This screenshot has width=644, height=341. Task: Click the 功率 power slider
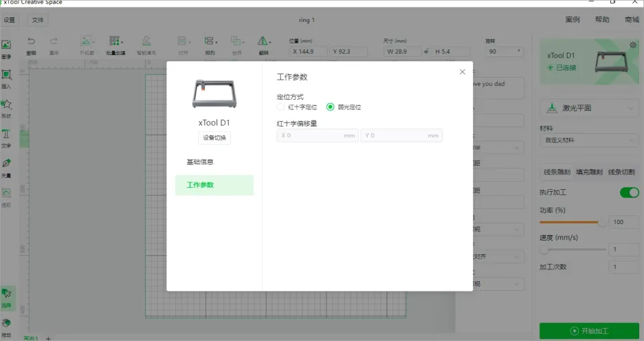[573, 222]
